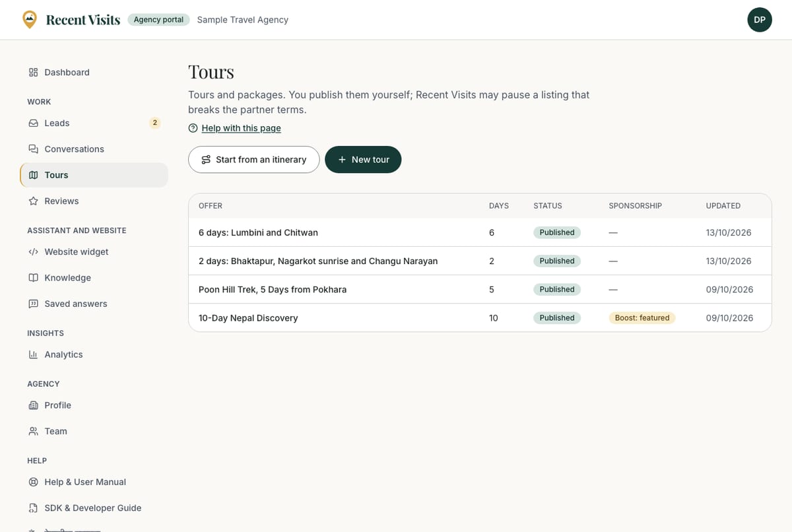The width and height of the screenshot is (792, 532).
Task: Open Dashboard from the sidebar
Action: 94,73
